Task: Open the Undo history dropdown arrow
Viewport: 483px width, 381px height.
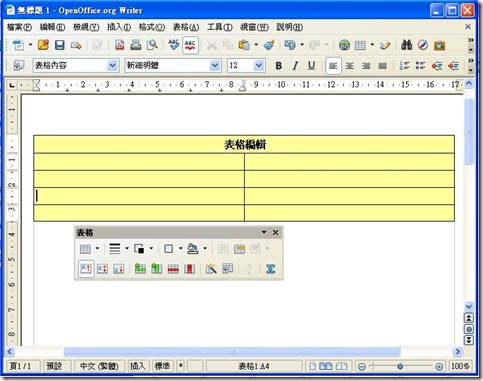Action: [302, 45]
